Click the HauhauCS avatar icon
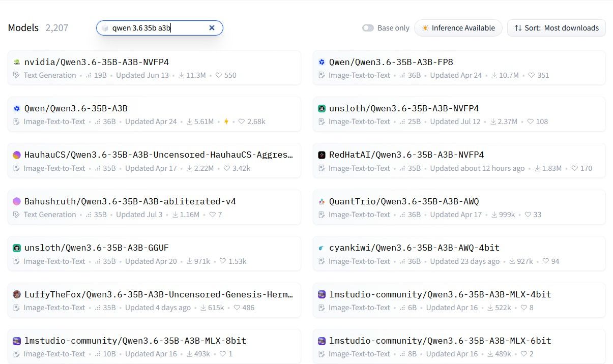The height and width of the screenshot is (364, 613). 17,155
